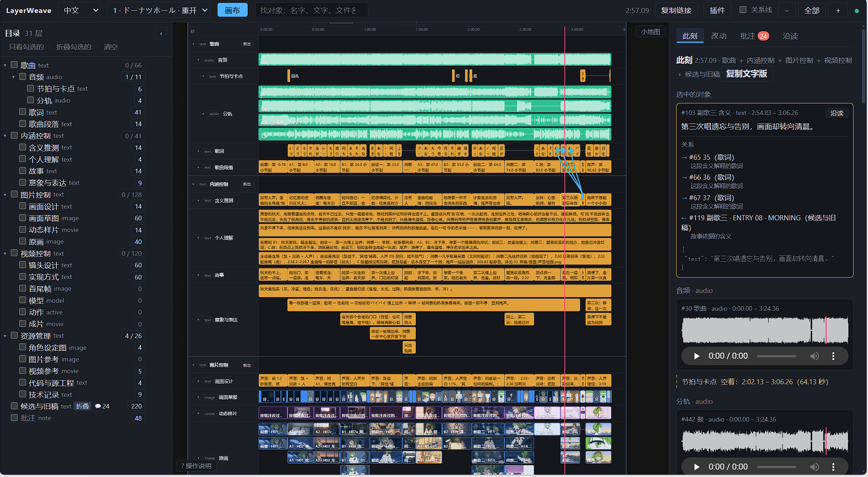Adjust the 歌曲 audio #30 seek slider
Viewport: 868px width, 477px height.
[777, 356]
